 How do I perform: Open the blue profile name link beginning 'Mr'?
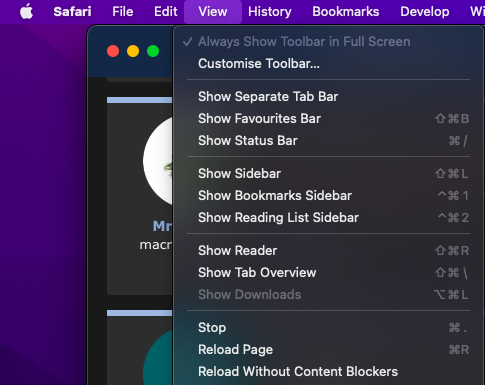coord(162,226)
